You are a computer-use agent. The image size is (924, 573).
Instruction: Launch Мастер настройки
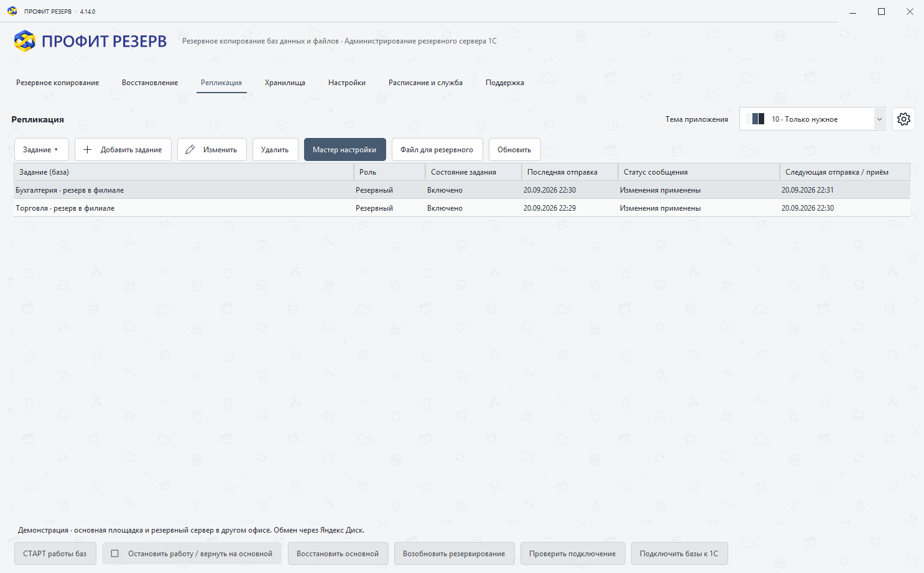click(x=344, y=150)
